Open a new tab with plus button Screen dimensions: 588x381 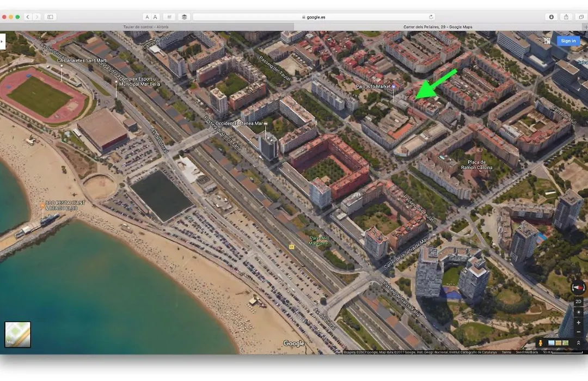(585, 27)
